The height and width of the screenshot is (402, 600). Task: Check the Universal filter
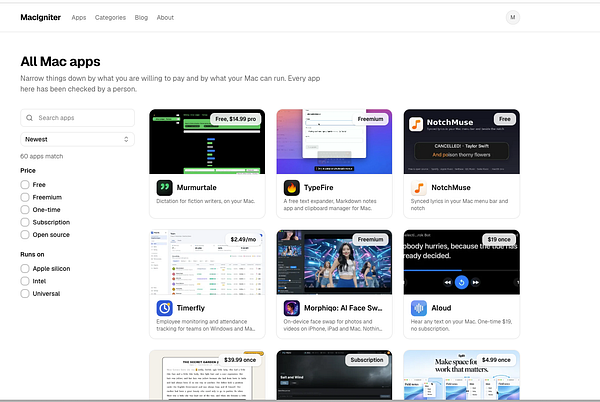click(x=25, y=294)
